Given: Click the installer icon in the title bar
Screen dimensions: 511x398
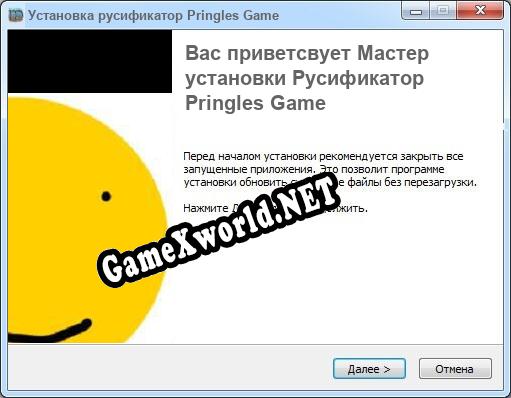Looking at the screenshot, I should [16, 15].
